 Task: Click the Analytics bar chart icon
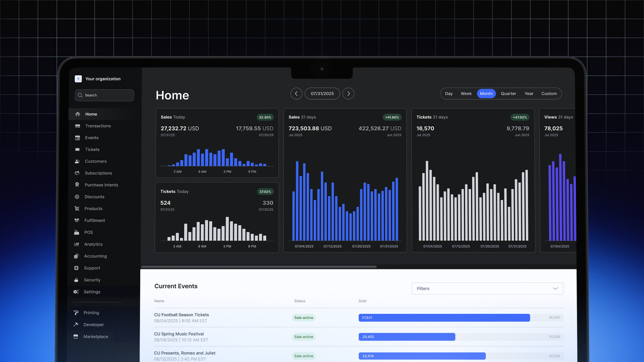(x=76, y=244)
